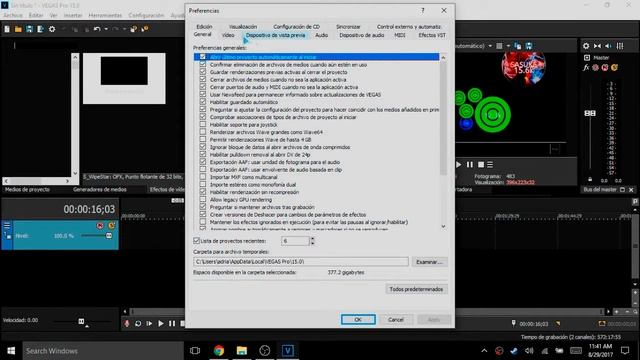
Task: Pause the video preview
Action: pos(470,164)
